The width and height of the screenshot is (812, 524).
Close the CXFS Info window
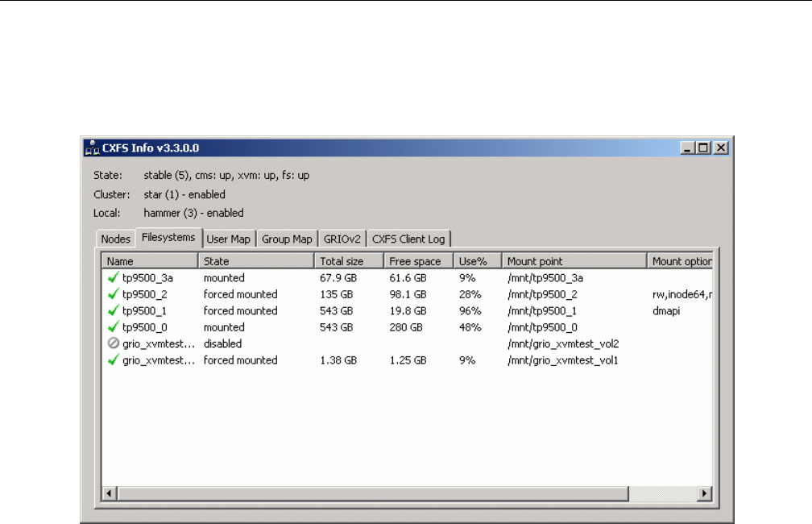click(720, 148)
